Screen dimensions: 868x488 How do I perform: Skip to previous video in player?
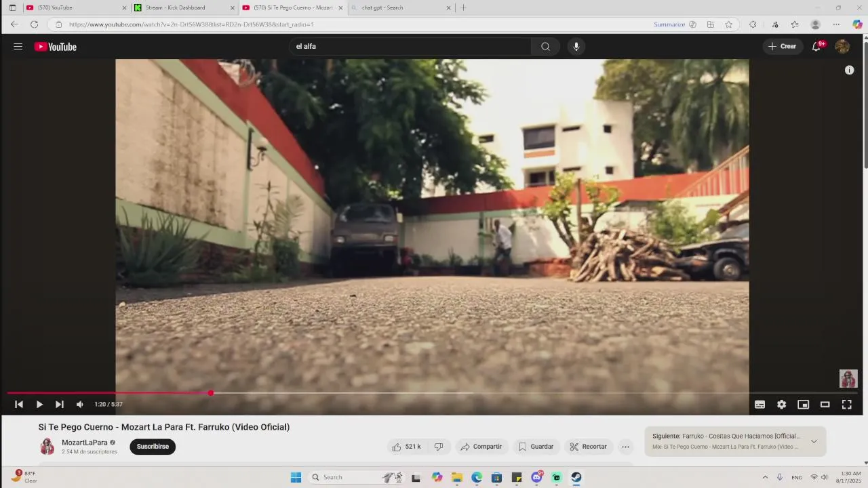coord(19,405)
